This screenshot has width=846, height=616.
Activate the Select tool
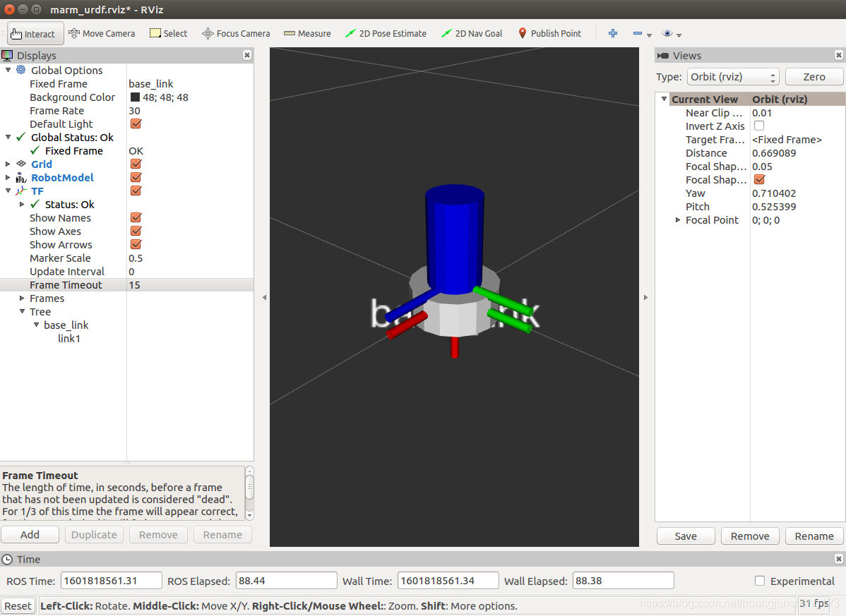[x=168, y=33]
